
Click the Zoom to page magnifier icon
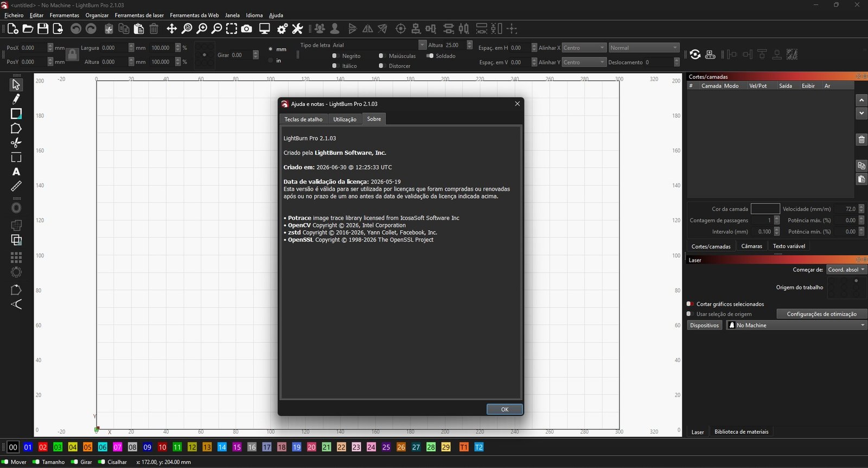point(187,29)
